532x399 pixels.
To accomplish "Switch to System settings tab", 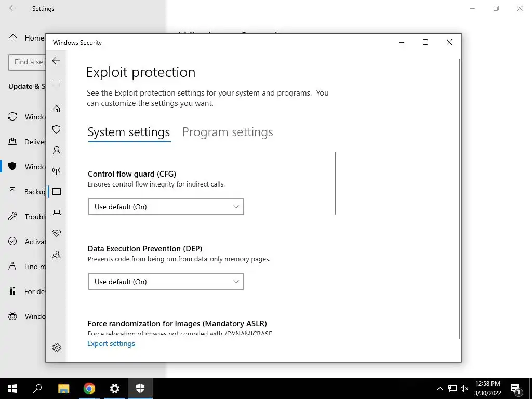I will click(x=129, y=132).
